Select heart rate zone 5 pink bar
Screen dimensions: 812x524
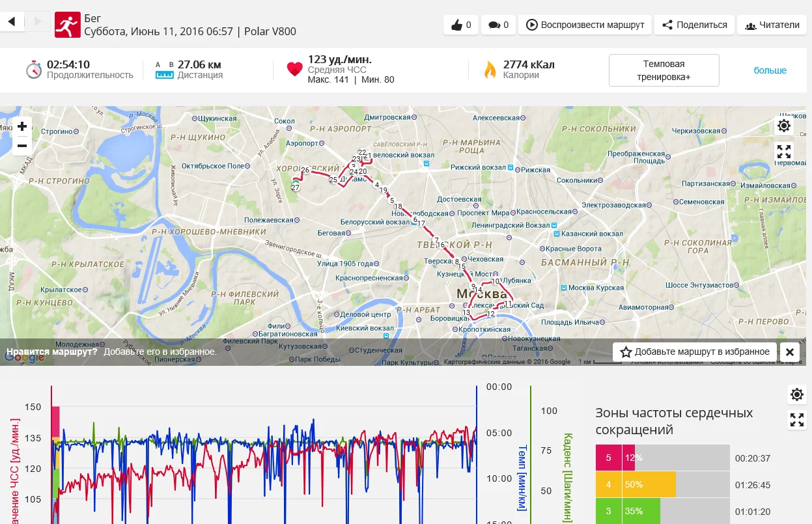coord(616,458)
